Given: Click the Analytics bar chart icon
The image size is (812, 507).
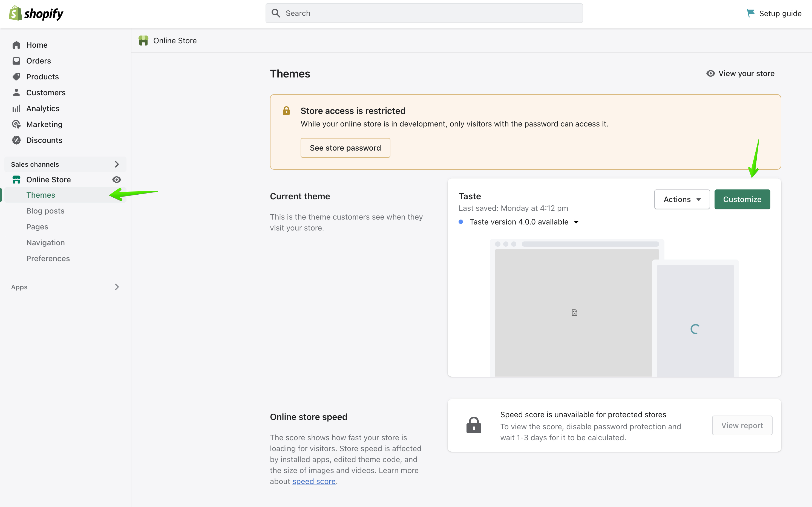Looking at the screenshot, I should (16, 108).
